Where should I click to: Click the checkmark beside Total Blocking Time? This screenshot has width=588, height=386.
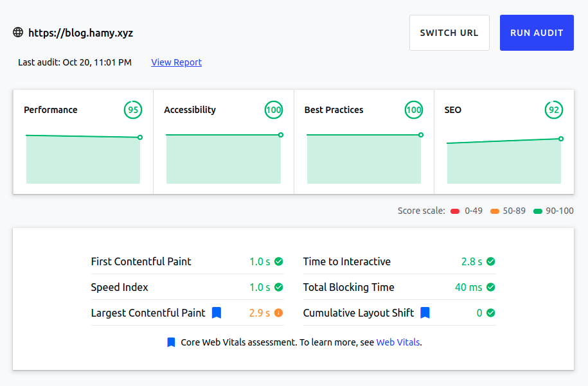492,287
